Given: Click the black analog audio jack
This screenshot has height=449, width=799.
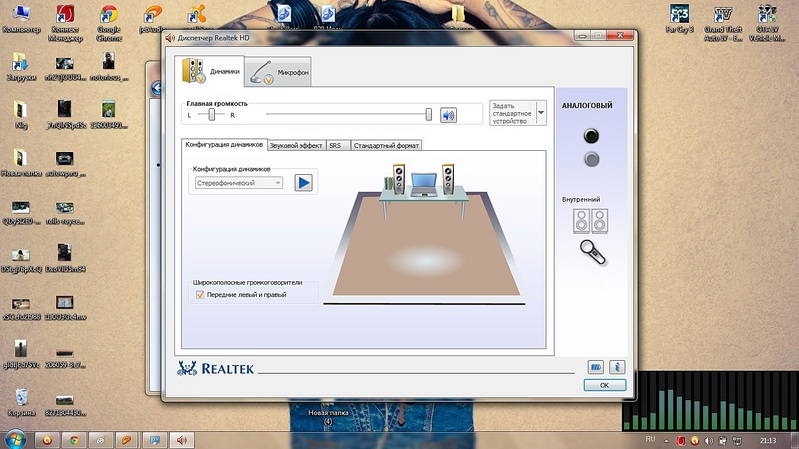Looking at the screenshot, I should pos(592,137).
